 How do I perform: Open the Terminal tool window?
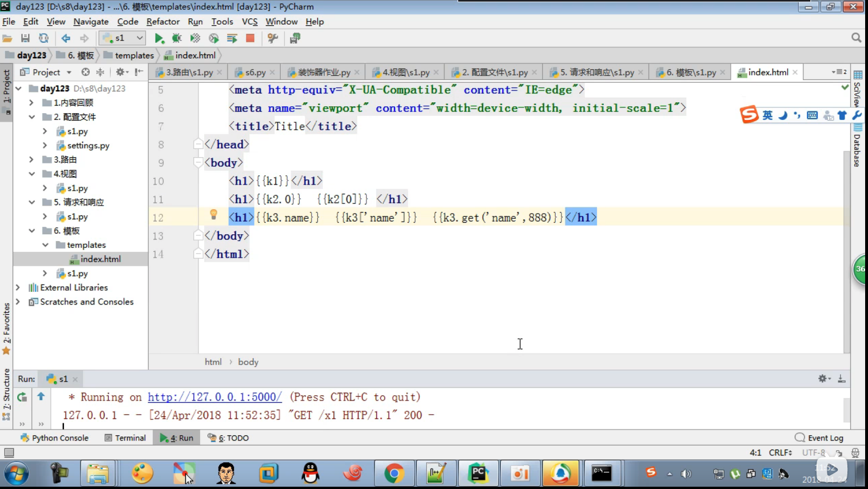tap(125, 438)
